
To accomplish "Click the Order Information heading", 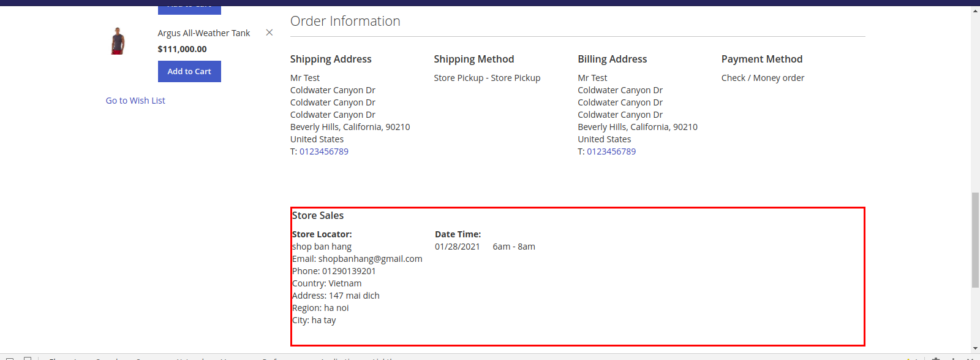I will coord(345,21).
